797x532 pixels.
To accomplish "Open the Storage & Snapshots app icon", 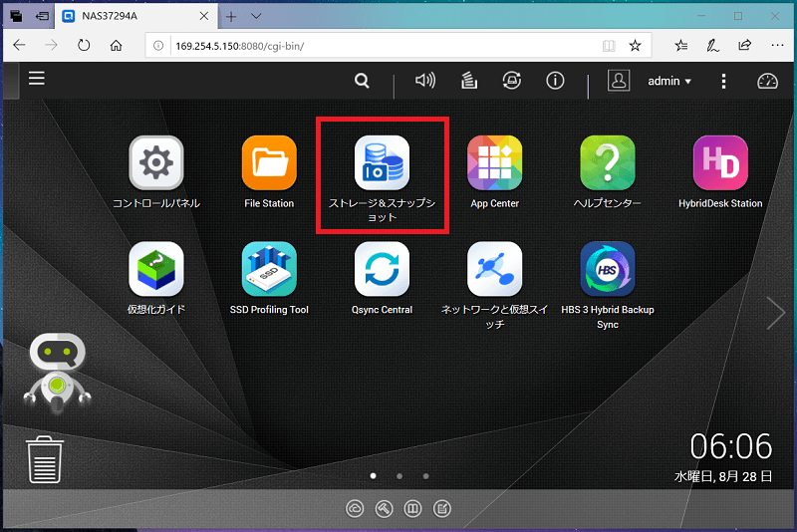I will 382,162.
